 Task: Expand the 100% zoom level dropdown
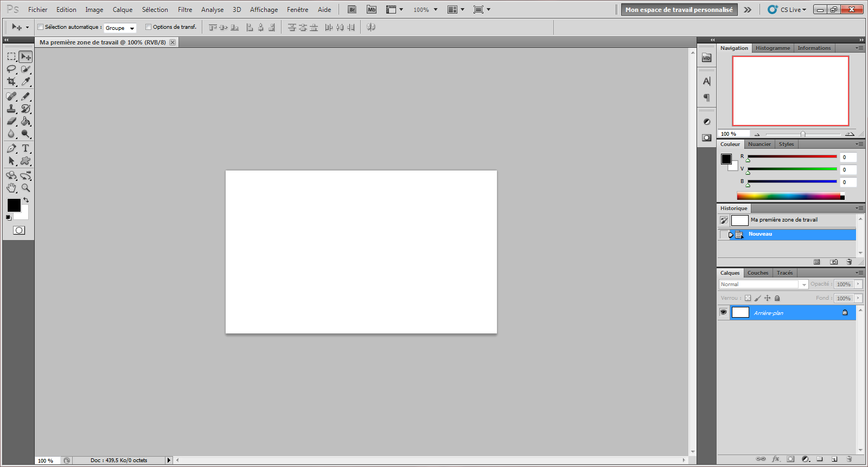tap(425, 10)
